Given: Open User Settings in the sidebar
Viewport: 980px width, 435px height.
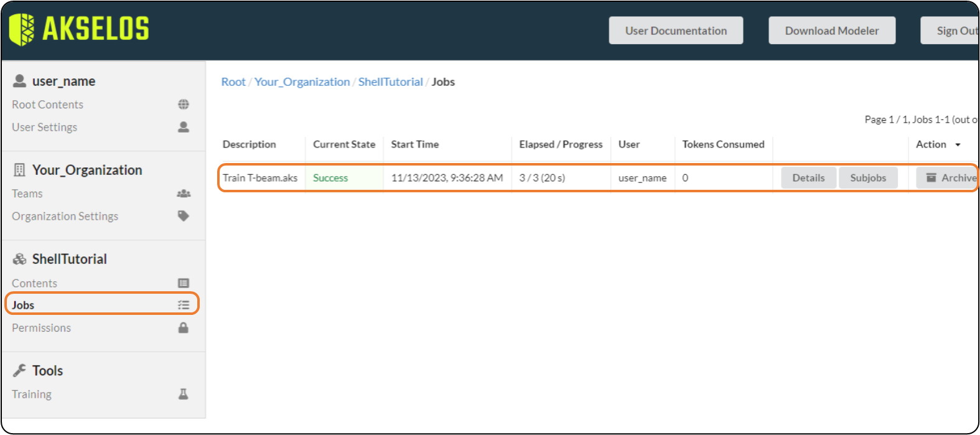Looking at the screenshot, I should [x=45, y=127].
